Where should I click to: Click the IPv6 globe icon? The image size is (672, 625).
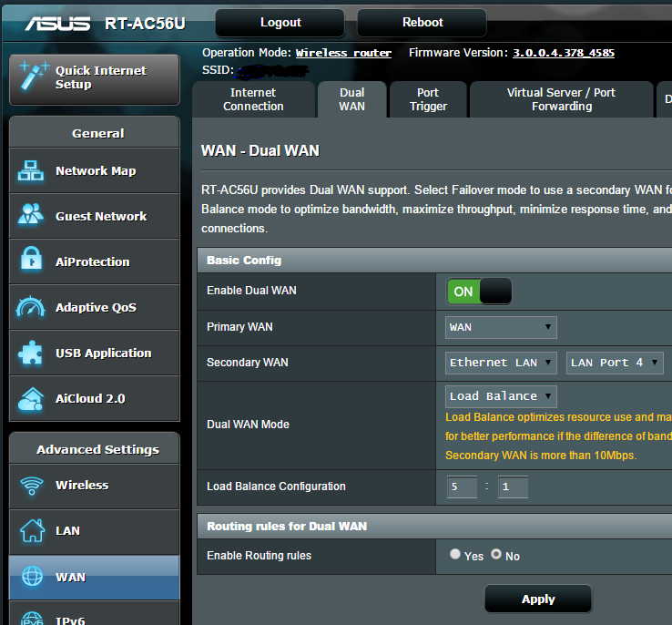point(32,618)
